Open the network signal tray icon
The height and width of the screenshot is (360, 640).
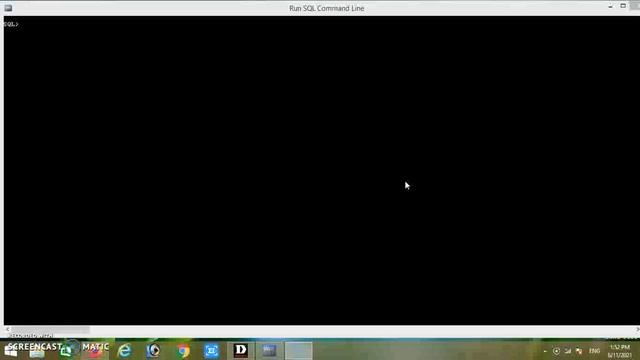568,351
